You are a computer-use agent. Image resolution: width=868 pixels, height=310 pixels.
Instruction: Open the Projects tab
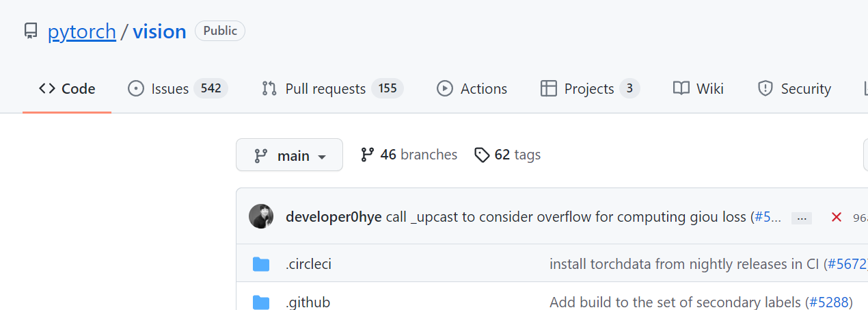(590, 88)
